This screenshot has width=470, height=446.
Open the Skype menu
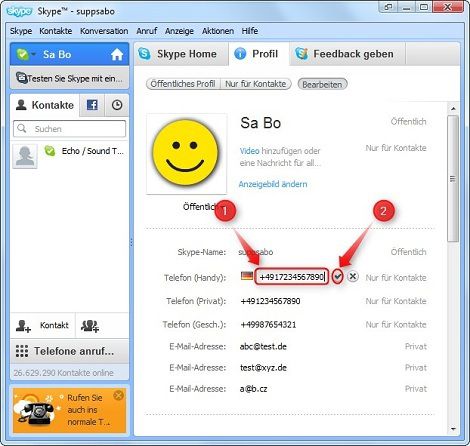pos(21,31)
